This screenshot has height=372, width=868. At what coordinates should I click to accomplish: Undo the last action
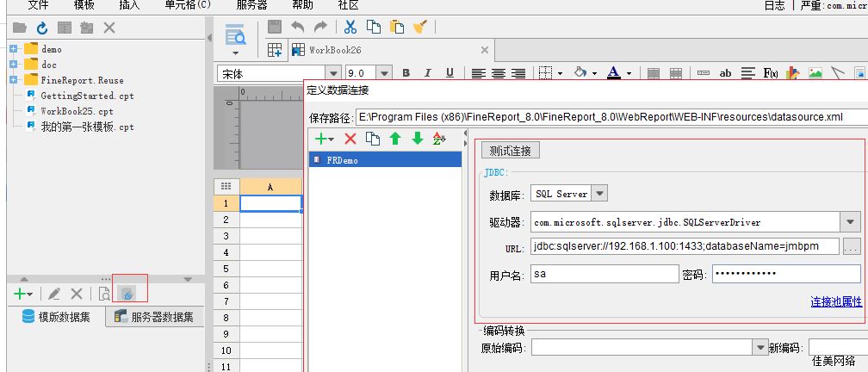pyautogui.click(x=298, y=27)
